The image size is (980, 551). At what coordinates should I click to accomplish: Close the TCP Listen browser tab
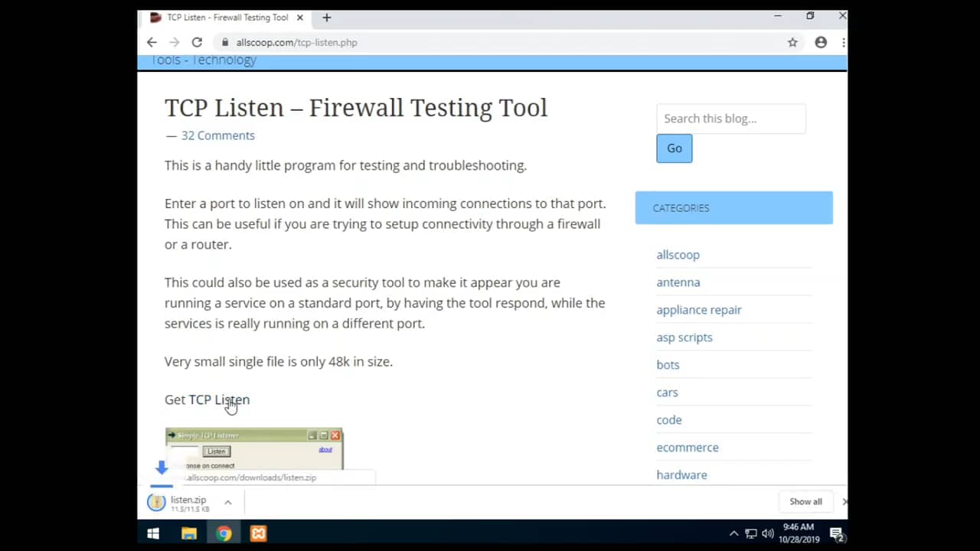click(299, 18)
